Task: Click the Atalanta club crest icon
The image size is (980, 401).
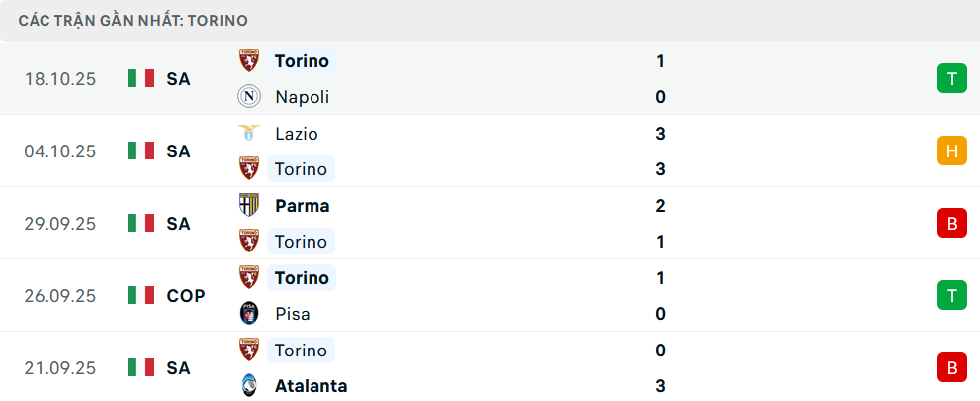Action: [x=248, y=386]
